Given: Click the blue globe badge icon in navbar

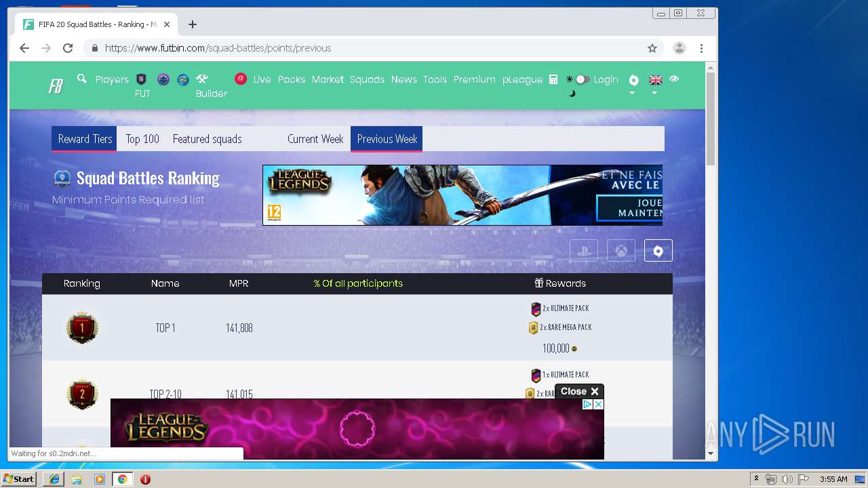Looking at the screenshot, I should coord(183,79).
